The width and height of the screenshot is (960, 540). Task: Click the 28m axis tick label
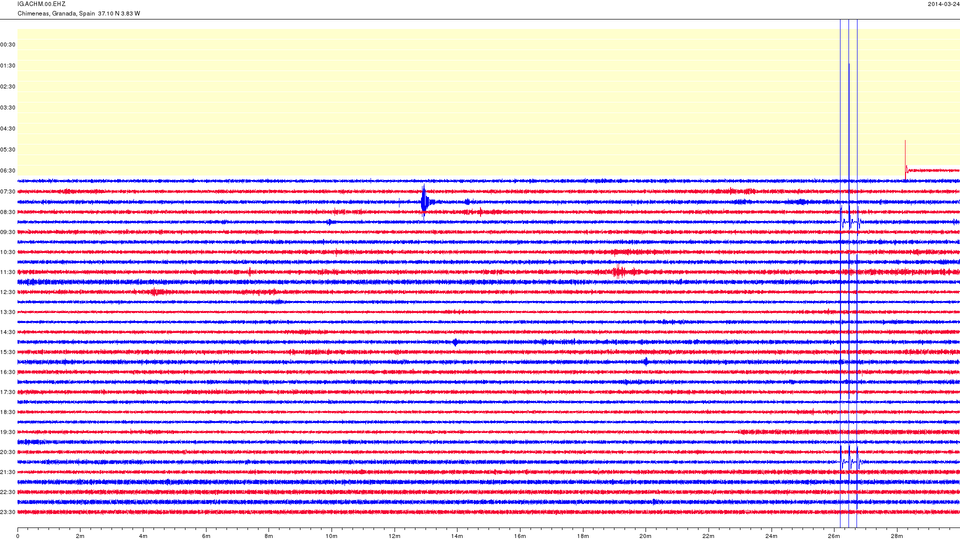click(897, 536)
